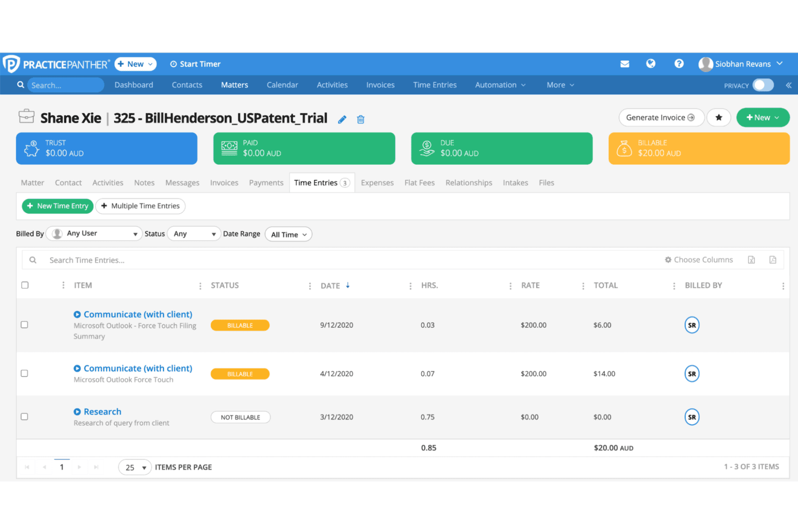Switch to the Flat Fees tab
This screenshot has width=798, height=532.
419,183
